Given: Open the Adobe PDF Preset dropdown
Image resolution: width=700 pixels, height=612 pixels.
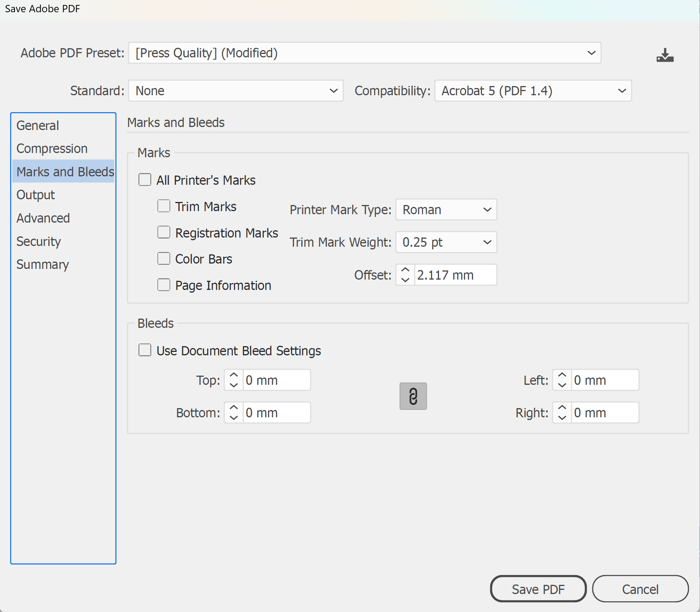Looking at the screenshot, I should click(365, 53).
